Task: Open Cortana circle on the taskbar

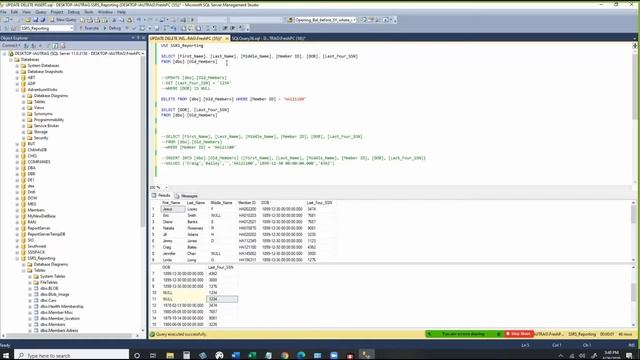Action: tap(137, 356)
